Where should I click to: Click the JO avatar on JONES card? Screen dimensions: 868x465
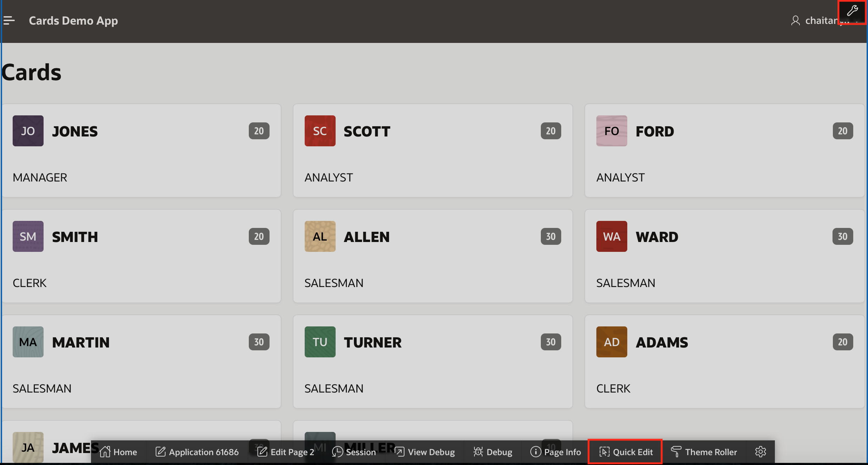(28, 131)
